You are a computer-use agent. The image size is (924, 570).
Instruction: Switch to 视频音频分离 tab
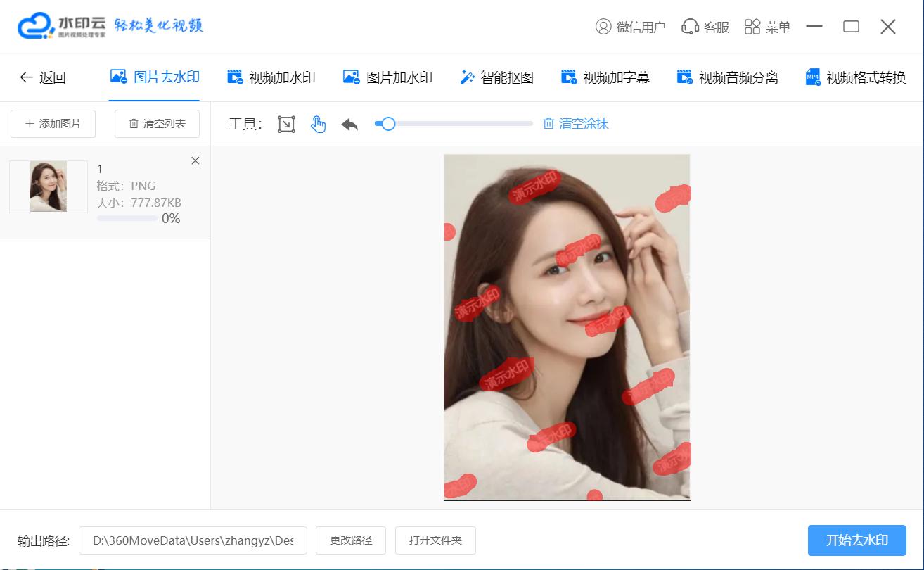727,77
